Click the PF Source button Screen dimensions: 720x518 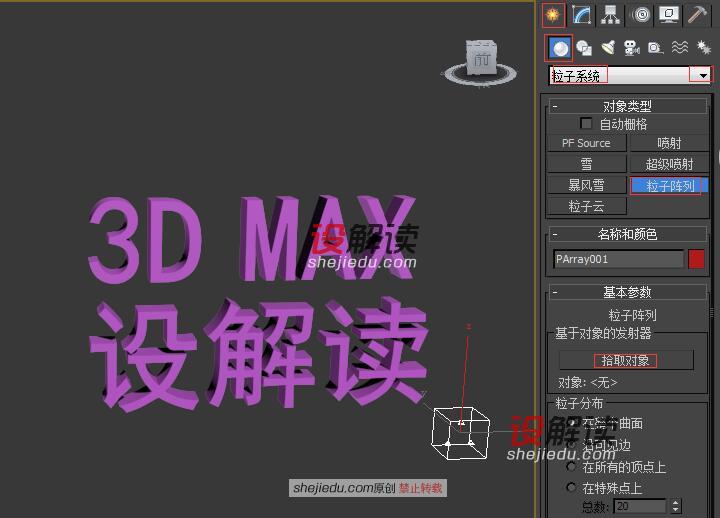pos(586,143)
